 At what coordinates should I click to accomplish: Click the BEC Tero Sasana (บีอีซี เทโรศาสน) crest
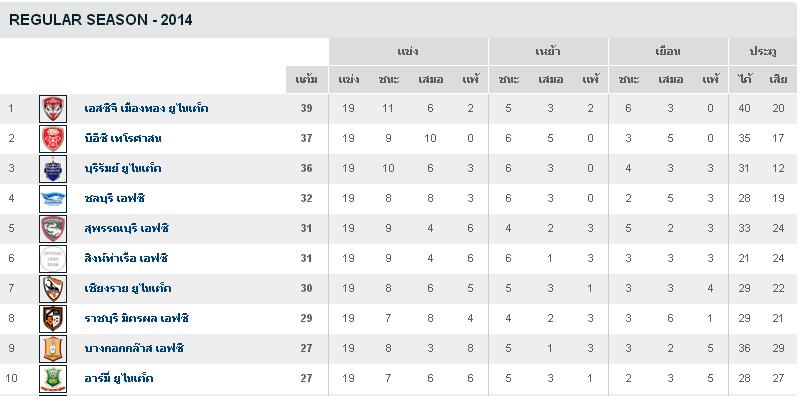pos(53,138)
